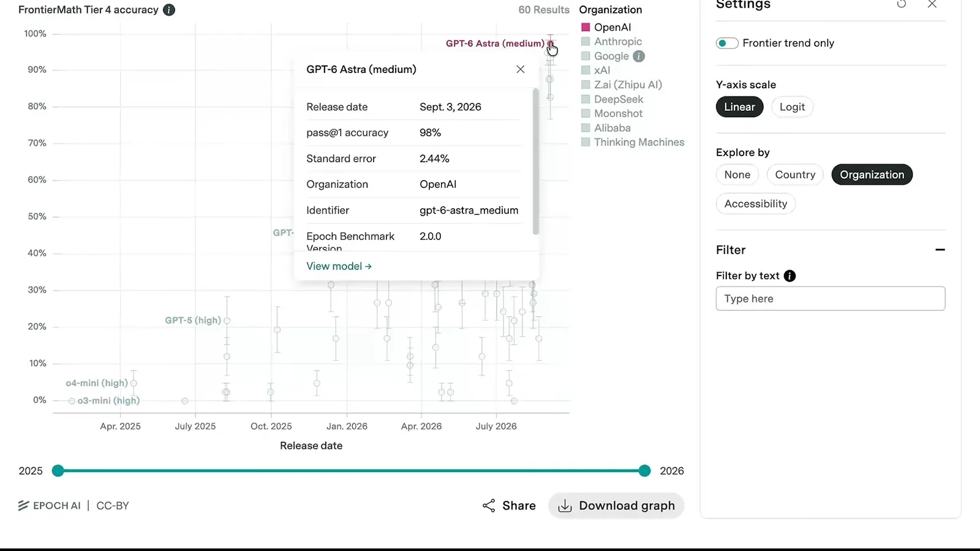
Task: Click the info icon next to Google
Action: (639, 56)
